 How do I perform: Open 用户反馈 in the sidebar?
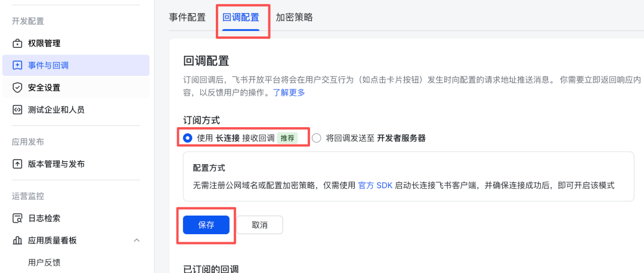(x=44, y=262)
